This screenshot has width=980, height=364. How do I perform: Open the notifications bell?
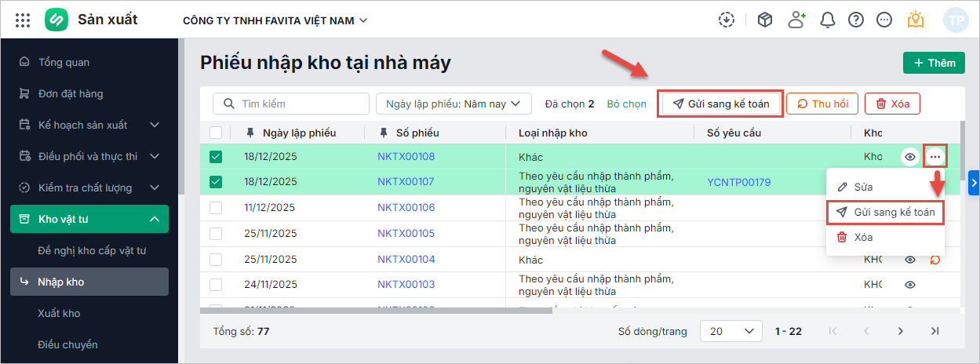tap(827, 20)
